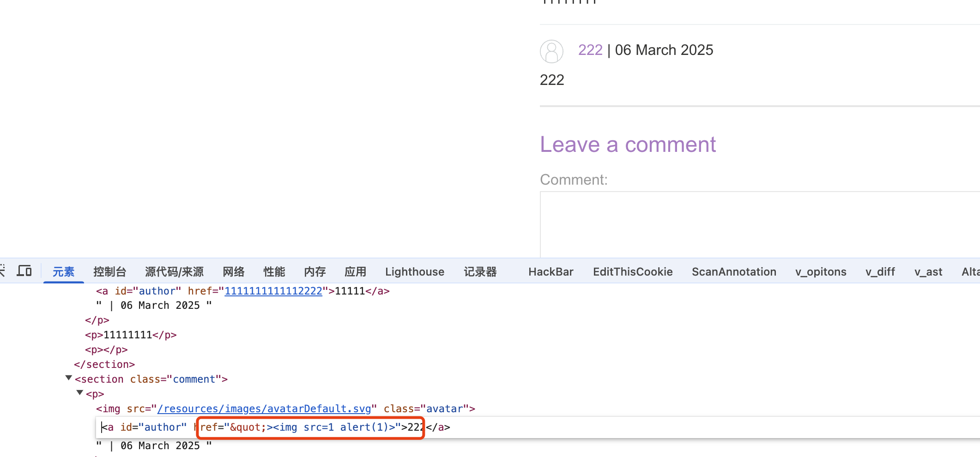The width and height of the screenshot is (980, 457).
Task: Click the inspect element picker icon
Action: click(x=2, y=271)
